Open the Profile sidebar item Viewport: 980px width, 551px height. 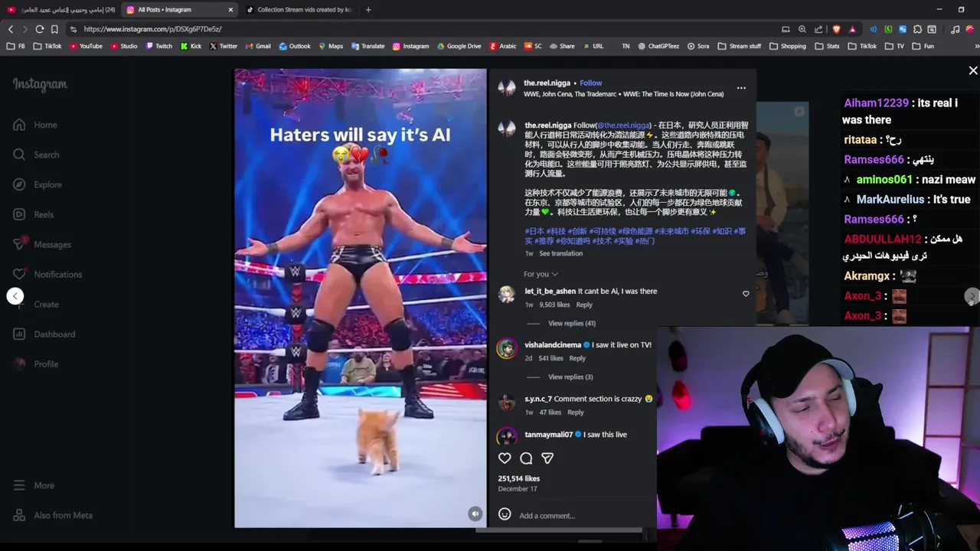tap(35, 364)
